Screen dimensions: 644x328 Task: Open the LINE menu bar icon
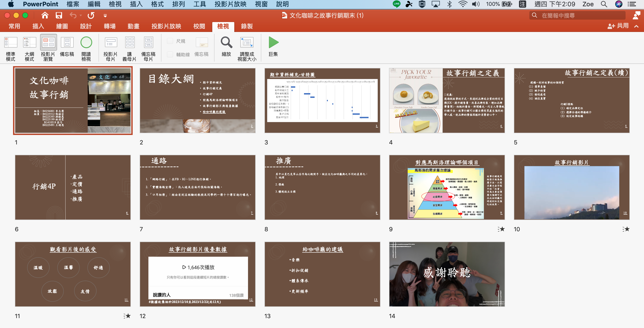396,4
